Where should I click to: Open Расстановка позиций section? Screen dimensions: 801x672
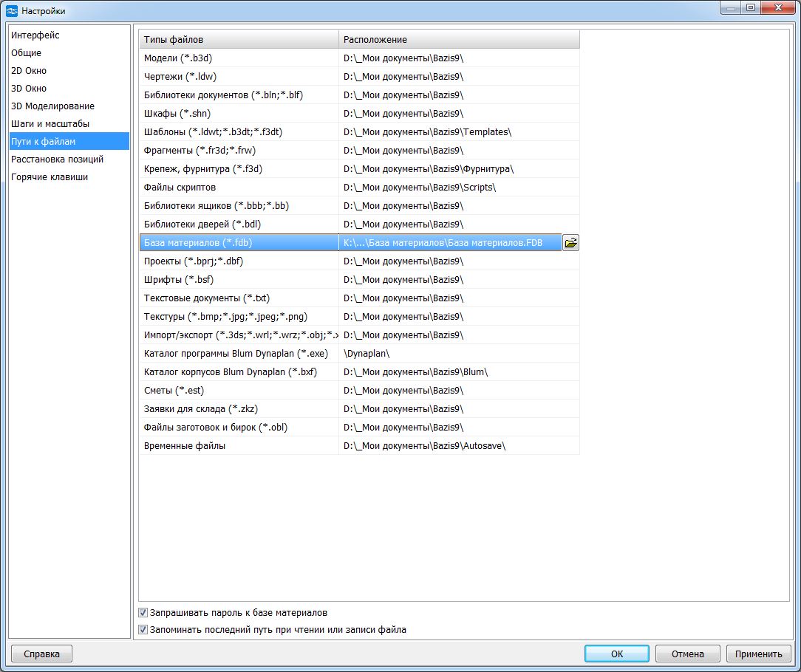point(69,160)
